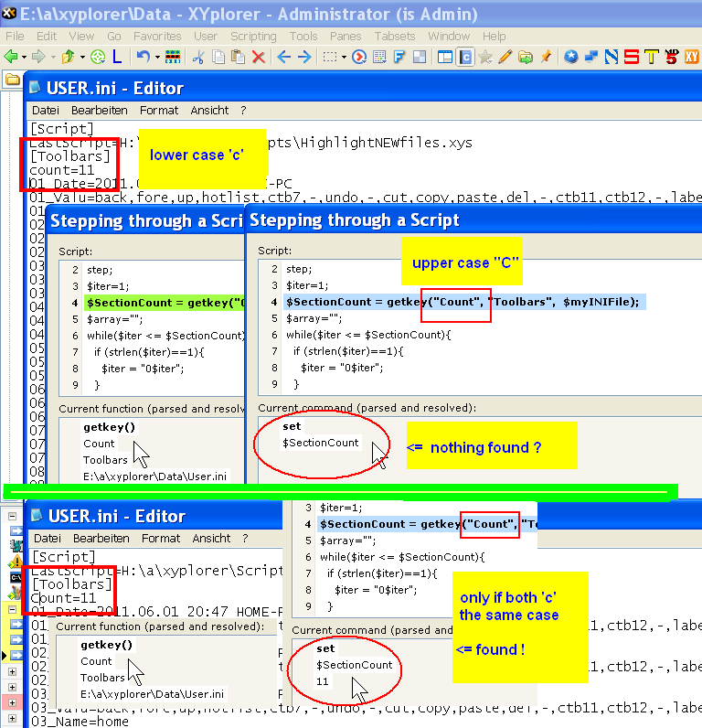Open the Go menu
702x728 pixels.
(113, 37)
